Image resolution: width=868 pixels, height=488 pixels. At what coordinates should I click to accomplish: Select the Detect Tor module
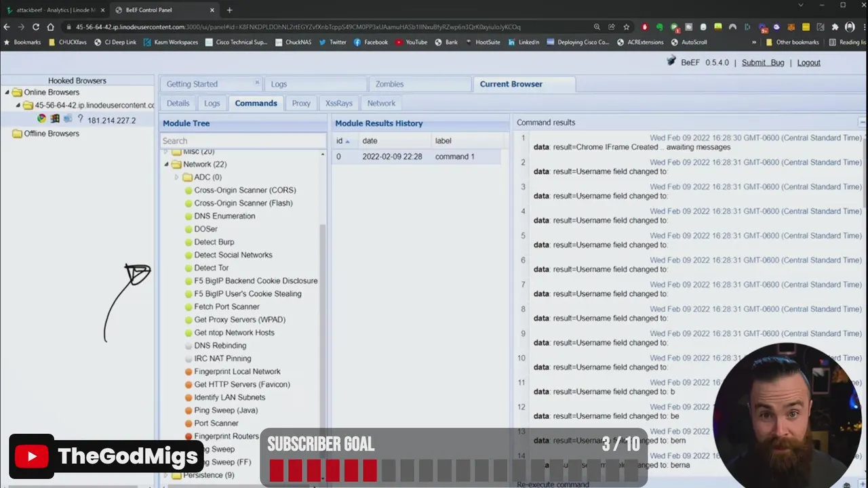tap(212, 268)
